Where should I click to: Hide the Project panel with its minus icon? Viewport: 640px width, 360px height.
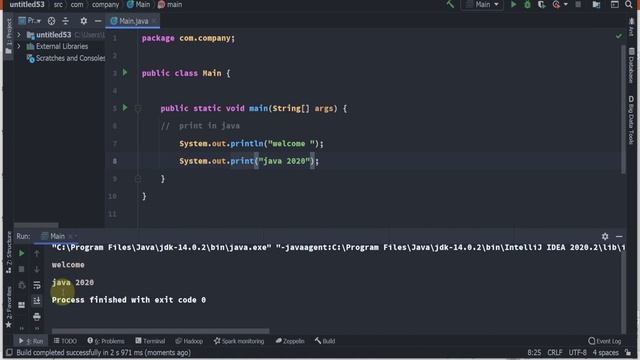click(x=98, y=21)
